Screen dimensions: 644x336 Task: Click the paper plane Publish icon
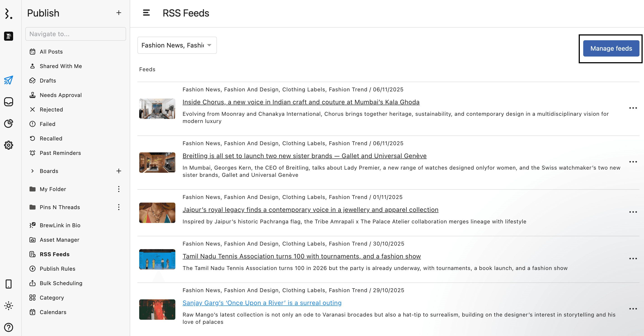[x=9, y=80]
